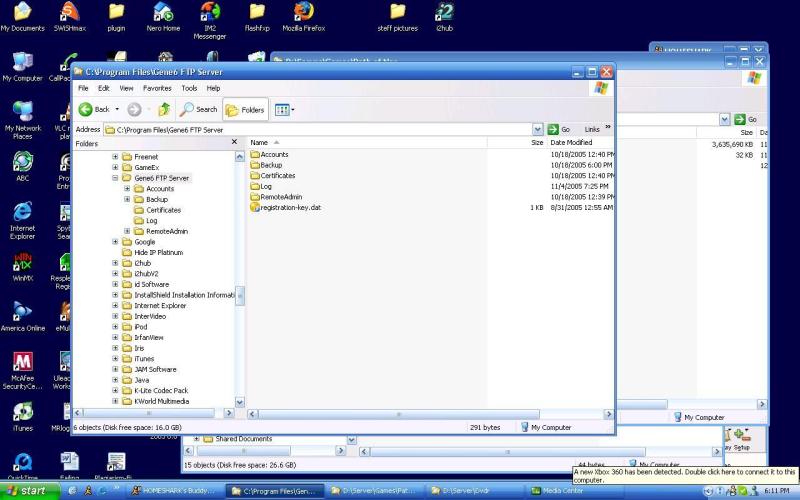Select the Accounts folder in file list
Image resolution: width=800 pixels, height=500 pixels.
point(269,154)
